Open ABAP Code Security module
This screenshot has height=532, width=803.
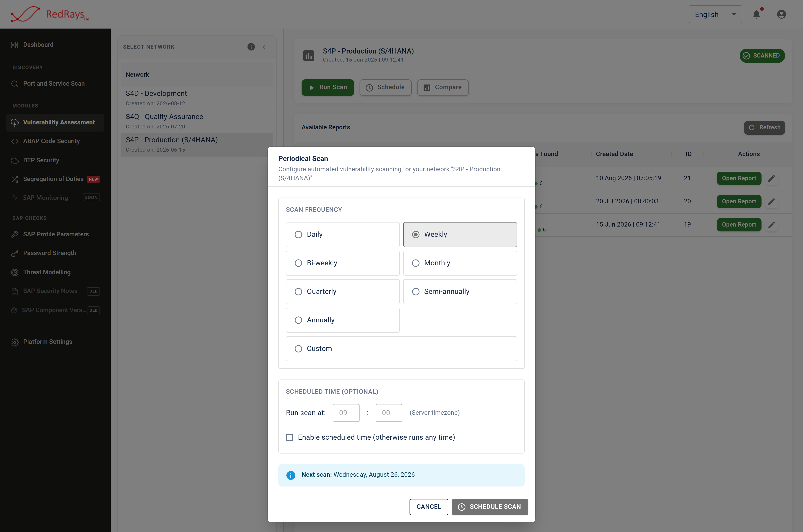pyautogui.click(x=55, y=141)
